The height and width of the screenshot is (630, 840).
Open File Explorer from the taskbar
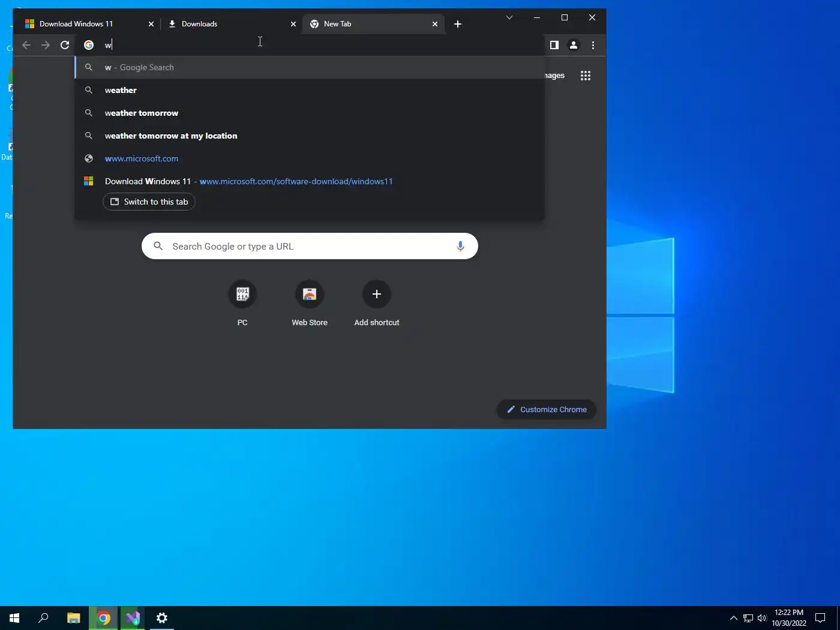pyautogui.click(x=73, y=618)
